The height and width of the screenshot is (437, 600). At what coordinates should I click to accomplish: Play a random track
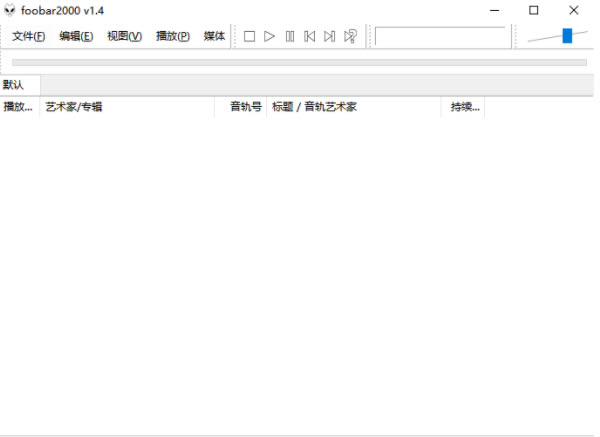[x=350, y=36]
